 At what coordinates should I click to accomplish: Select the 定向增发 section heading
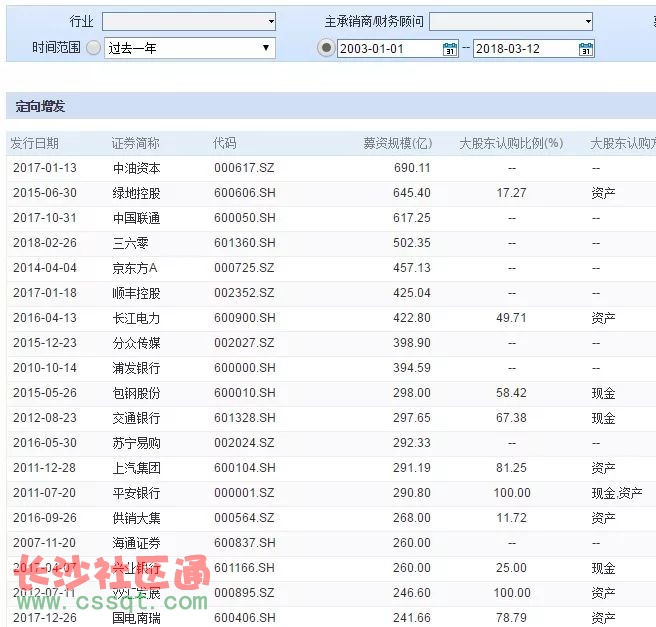point(40,106)
